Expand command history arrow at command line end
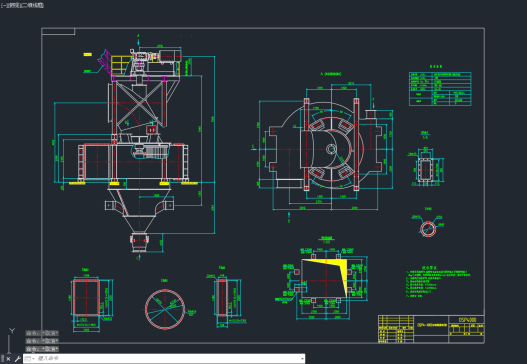This screenshot has height=364, width=527. 302,359
